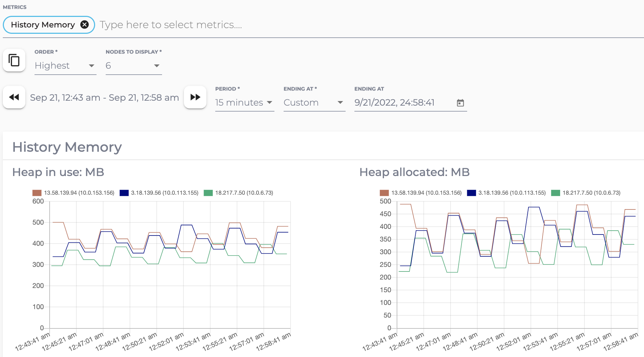This screenshot has height=357, width=644.
Task: Select the History Memory chip label
Action: tap(43, 25)
